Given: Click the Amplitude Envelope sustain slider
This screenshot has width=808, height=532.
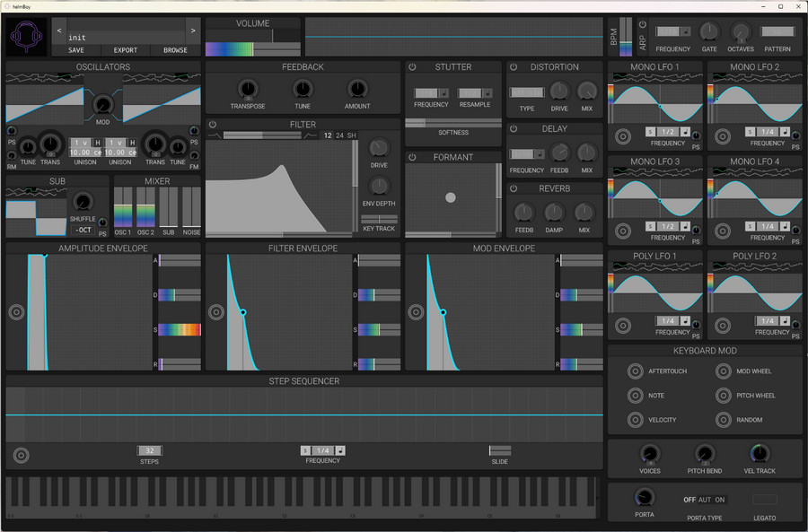Looking at the screenshot, I should [180, 329].
